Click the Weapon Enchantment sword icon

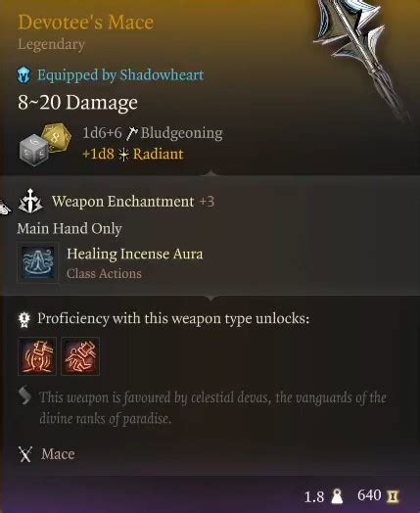tap(30, 201)
